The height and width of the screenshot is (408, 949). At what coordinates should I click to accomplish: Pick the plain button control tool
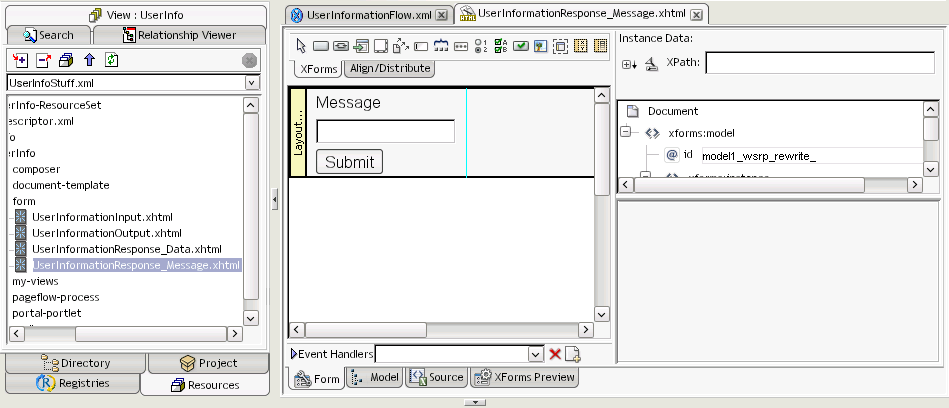[x=320, y=46]
